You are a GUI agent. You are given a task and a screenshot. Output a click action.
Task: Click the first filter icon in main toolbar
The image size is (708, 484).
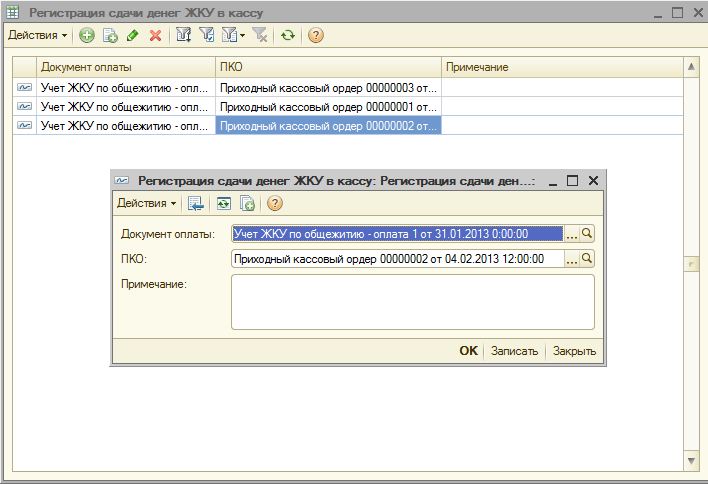(183, 35)
